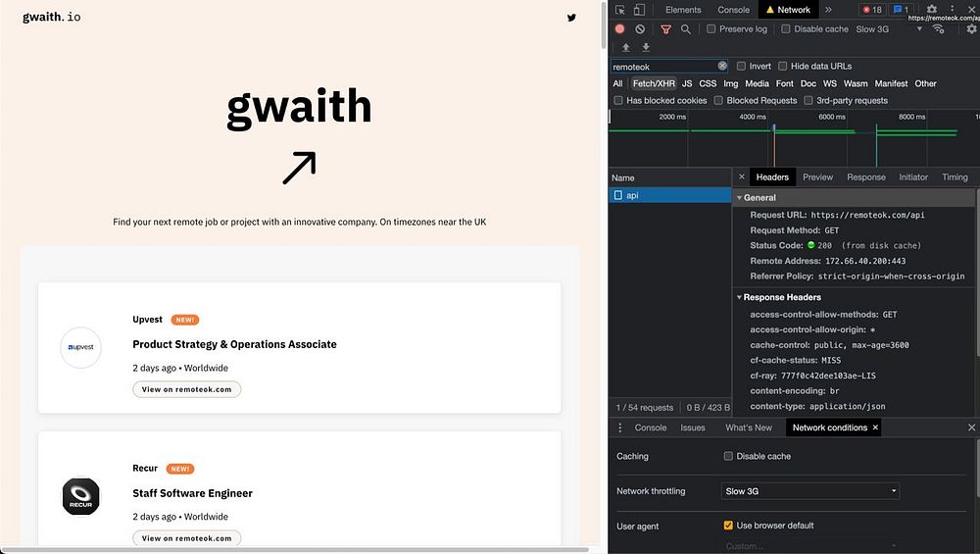980x554 pixels.
Task: Export the HAR file
Action: click(646, 47)
